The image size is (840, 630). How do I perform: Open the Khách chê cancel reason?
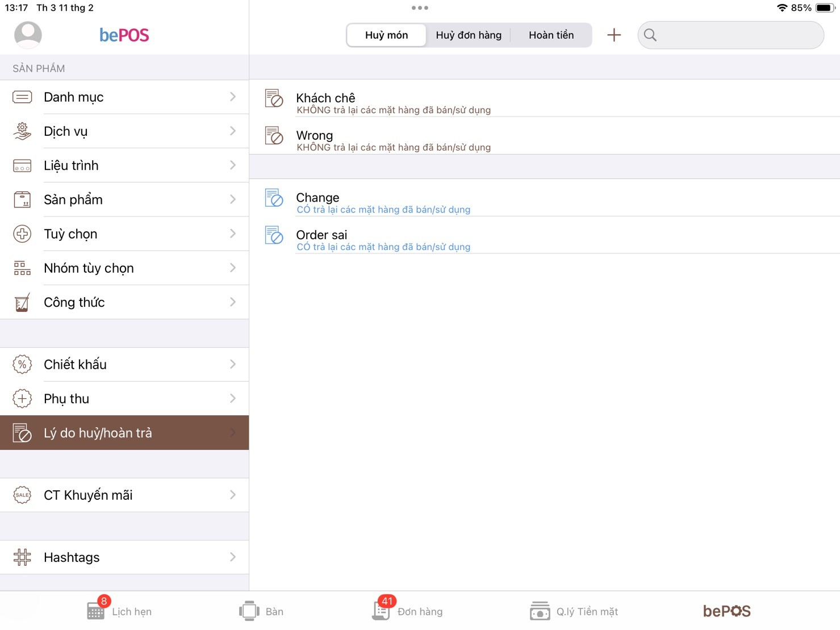393,102
